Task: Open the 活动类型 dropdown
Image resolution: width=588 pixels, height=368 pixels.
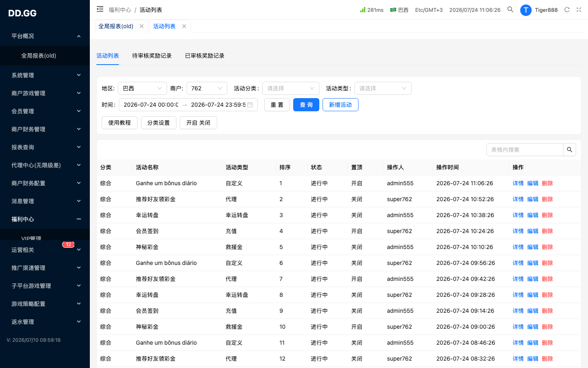Action: [383, 88]
